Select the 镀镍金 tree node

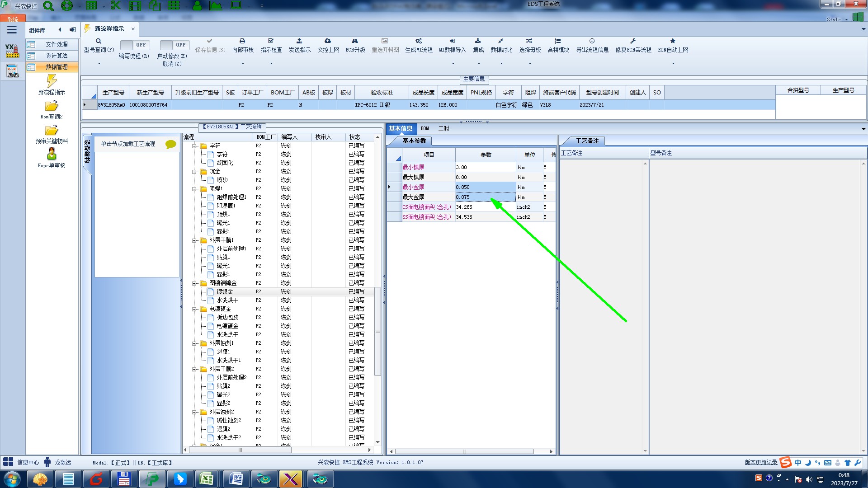225,292
